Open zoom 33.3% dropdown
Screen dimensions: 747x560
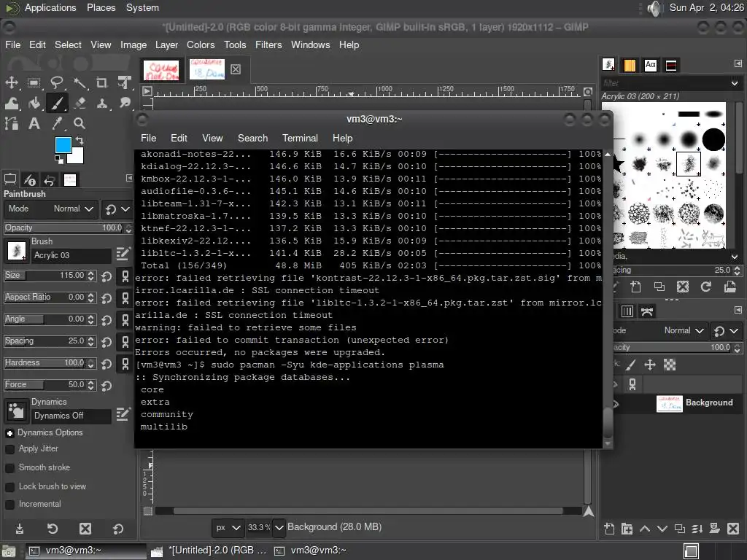pos(279,528)
